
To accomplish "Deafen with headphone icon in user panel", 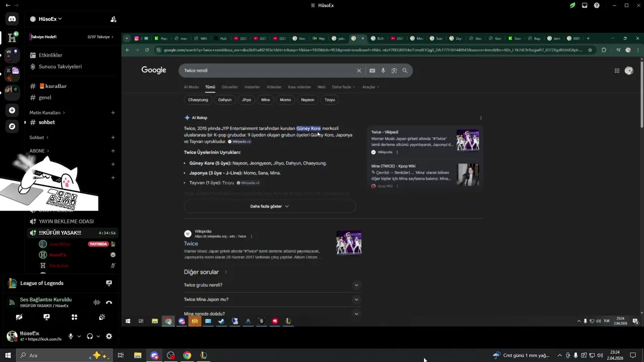I will point(90,336).
